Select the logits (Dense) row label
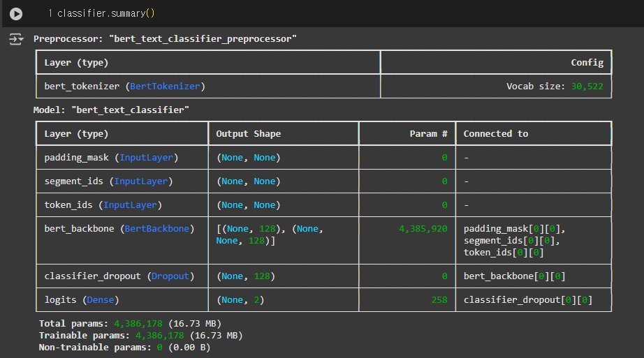The height and width of the screenshot is (358, 644). point(82,300)
